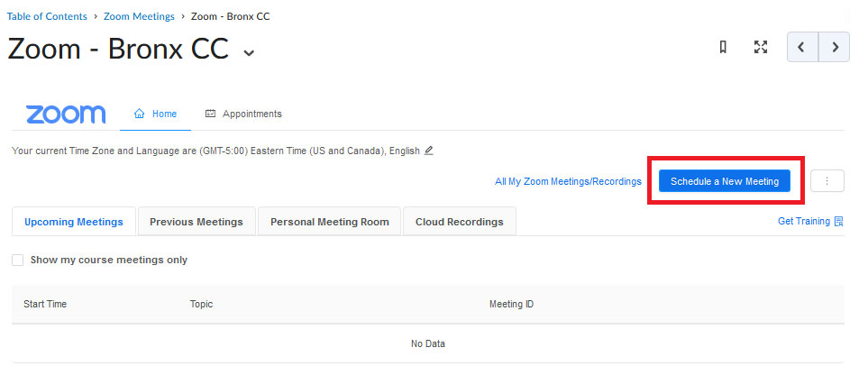Image resolution: width=868 pixels, height=366 pixels.
Task: Open the Previous Meetings tab
Action: coord(196,222)
